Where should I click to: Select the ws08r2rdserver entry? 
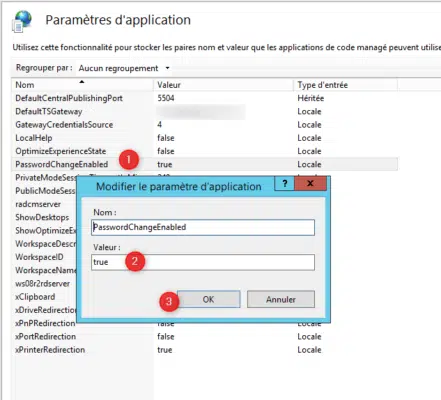click(x=43, y=284)
